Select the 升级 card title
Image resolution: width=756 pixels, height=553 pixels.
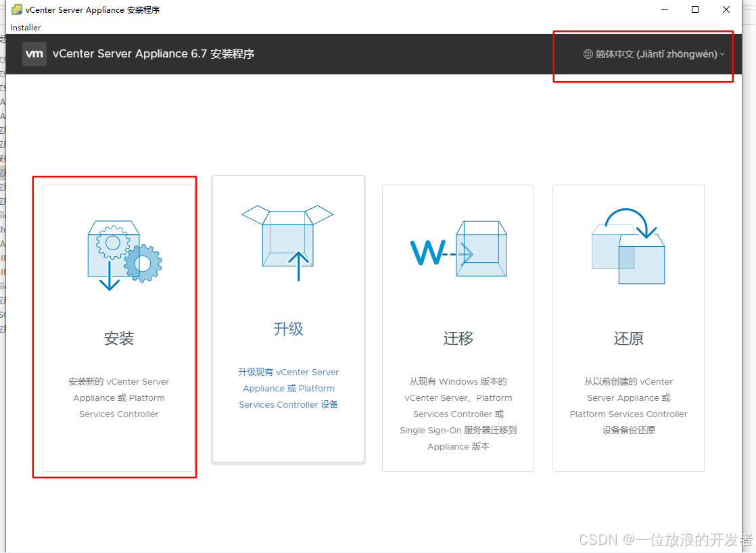pos(288,329)
